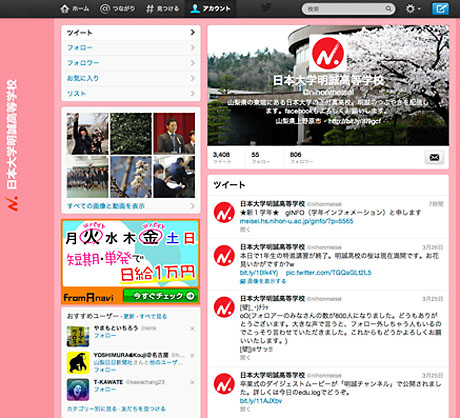
Task: Follow T-KAWATE user
Action: (105, 389)
